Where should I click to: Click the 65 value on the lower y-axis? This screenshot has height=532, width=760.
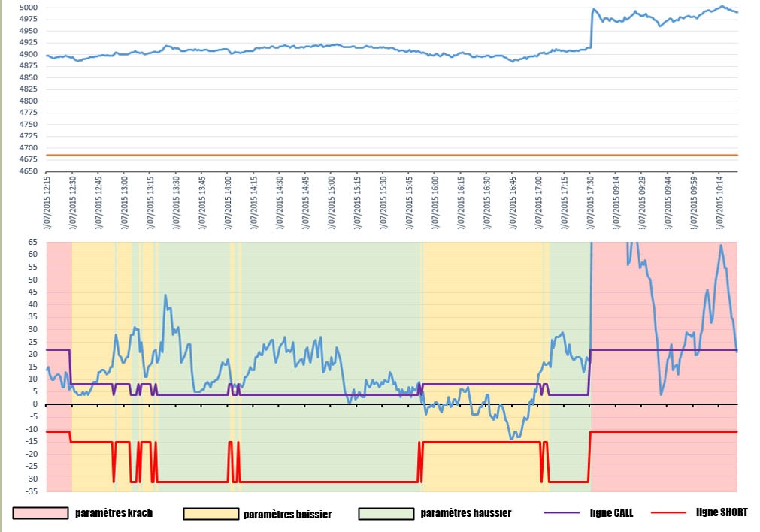tap(33, 242)
